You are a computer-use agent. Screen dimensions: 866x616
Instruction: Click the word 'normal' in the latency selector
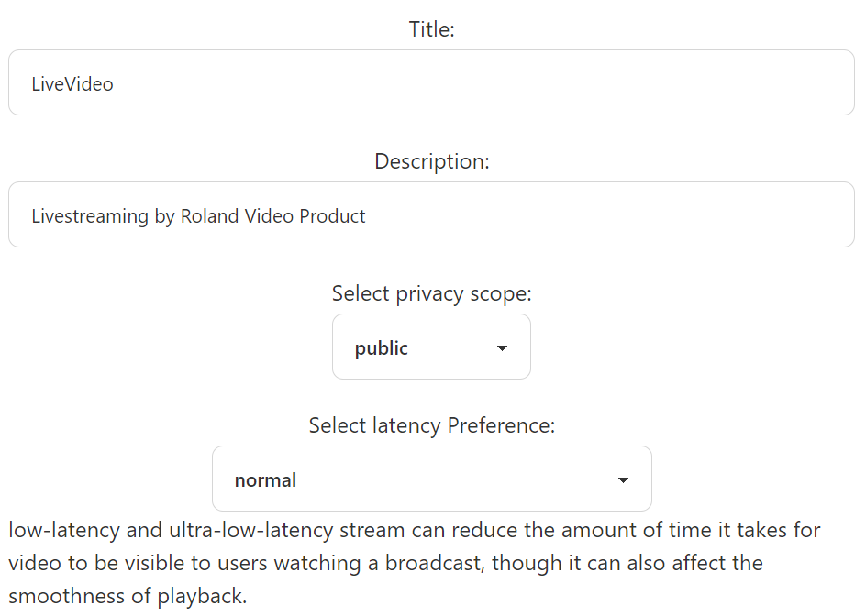coord(265,480)
